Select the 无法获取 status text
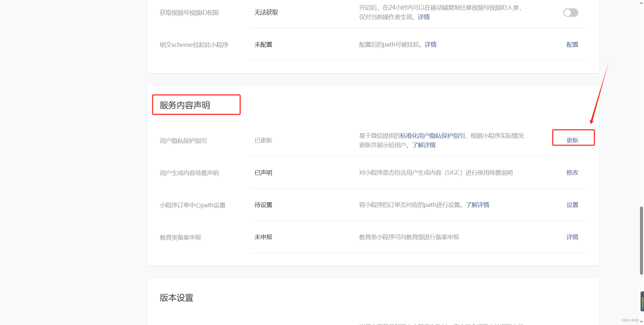The width and height of the screenshot is (644, 325). pyautogui.click(x=266, y=12)
